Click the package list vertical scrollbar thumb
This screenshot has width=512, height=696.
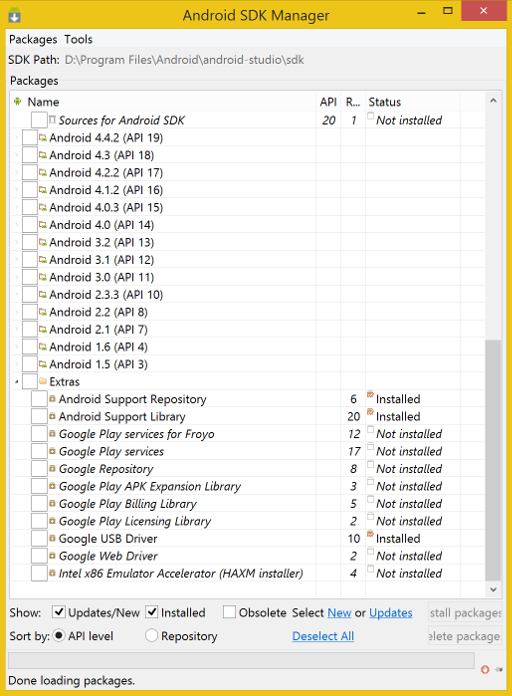(x=493, y=460)
